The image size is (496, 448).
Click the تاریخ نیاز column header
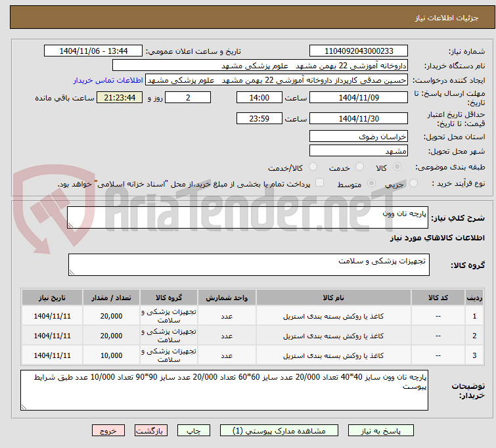(52, 298)
